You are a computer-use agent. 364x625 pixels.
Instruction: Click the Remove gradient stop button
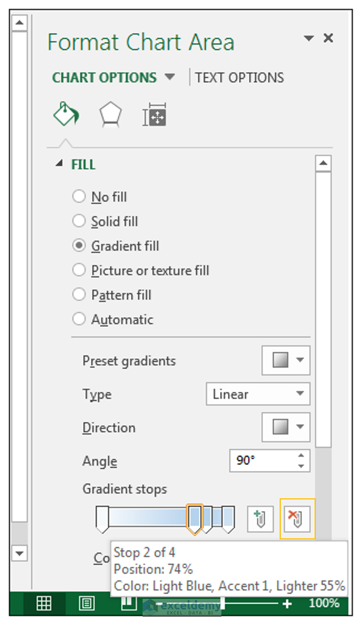(x=297, y=519)
